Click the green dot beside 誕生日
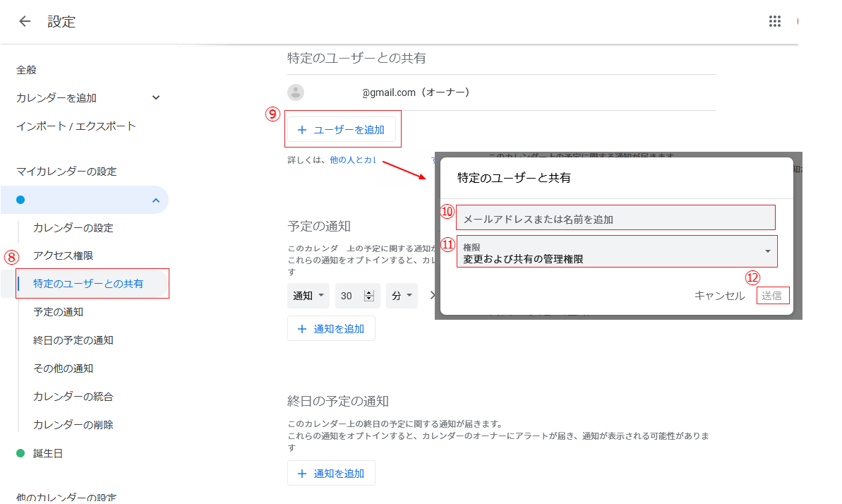This screenshot has height=504, width=842. pos(20,453)
